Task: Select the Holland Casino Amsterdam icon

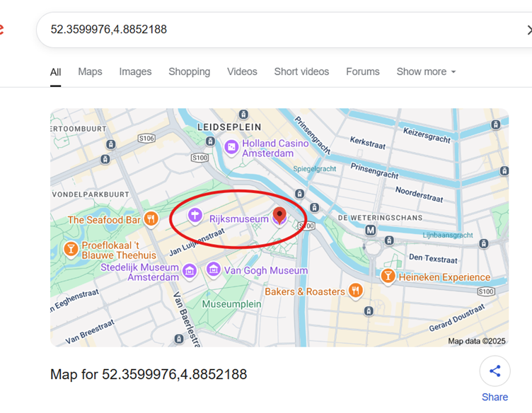Action: (231, 148)
